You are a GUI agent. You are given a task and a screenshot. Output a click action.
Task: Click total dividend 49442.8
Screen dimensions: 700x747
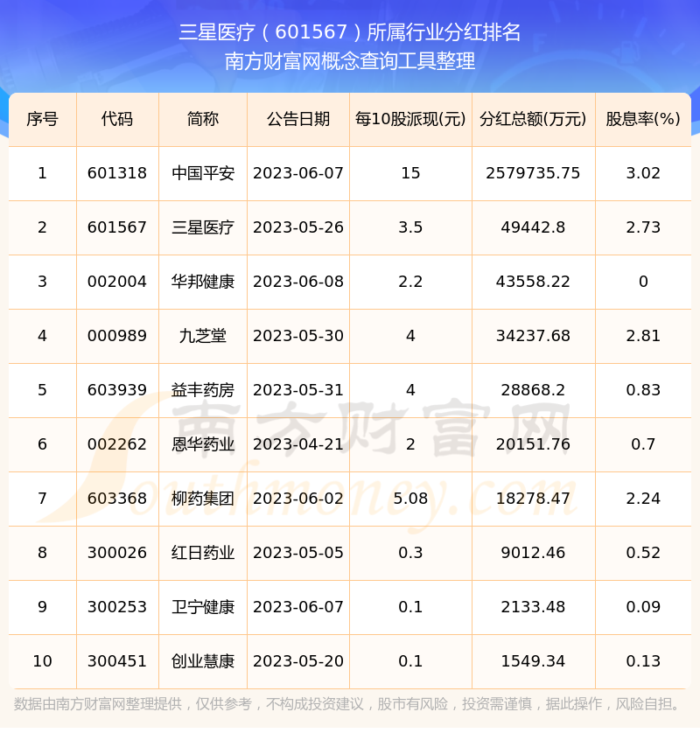click(x=533, y=227)
